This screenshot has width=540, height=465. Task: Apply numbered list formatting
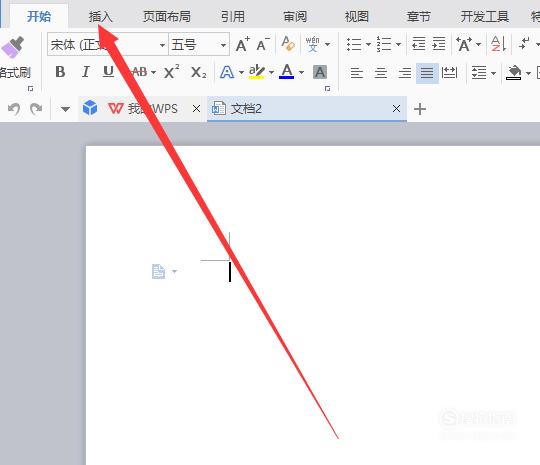click(384, 44)
